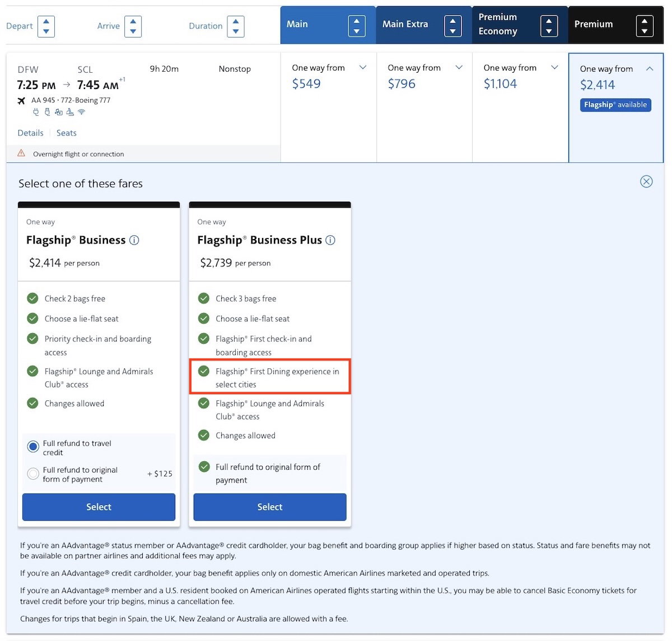672x641 pixels.
Task: Collapse the $2,414 Premium fare
Action: coord(650,69)
